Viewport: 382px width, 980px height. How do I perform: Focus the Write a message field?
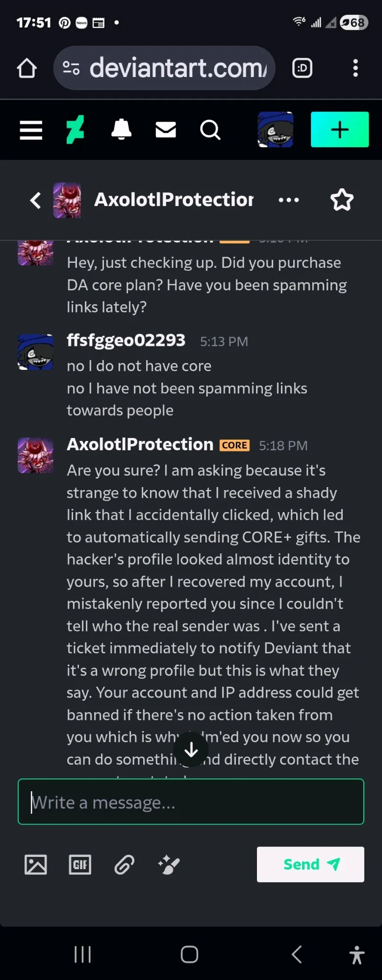tap(191, 802)
